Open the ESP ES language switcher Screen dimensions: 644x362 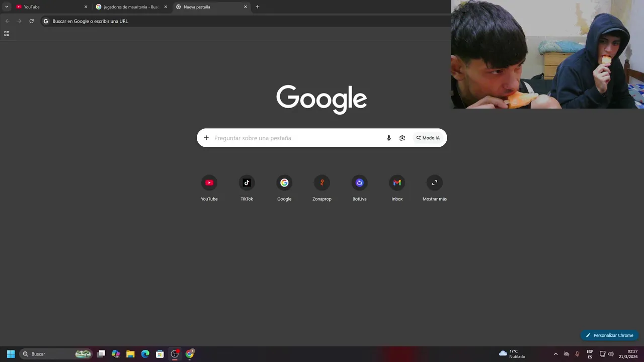pyautogui.click(x=590, y=354)
